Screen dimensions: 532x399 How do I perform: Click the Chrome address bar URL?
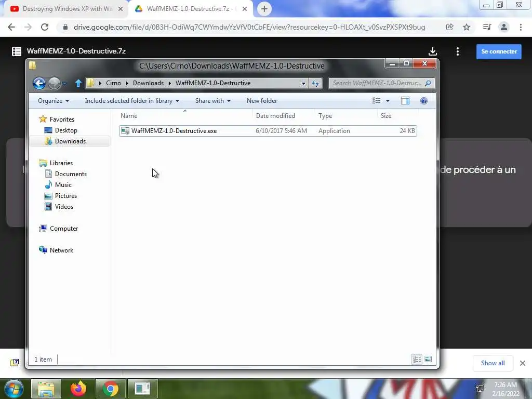click(x=249, y=27)
